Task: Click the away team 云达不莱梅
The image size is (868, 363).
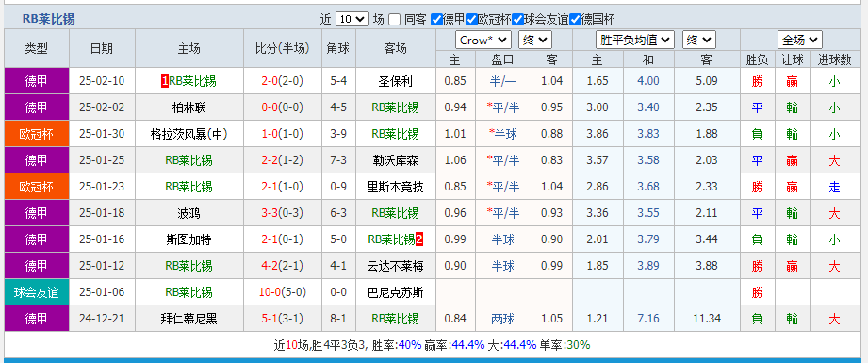Action: tap(395, 266)
